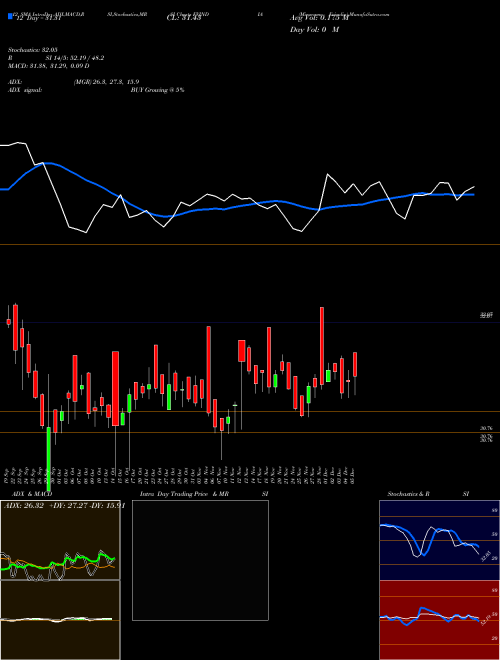Click the last red candlestick at 05 Dec
The image size is (500, 660).
pos(355,364)
